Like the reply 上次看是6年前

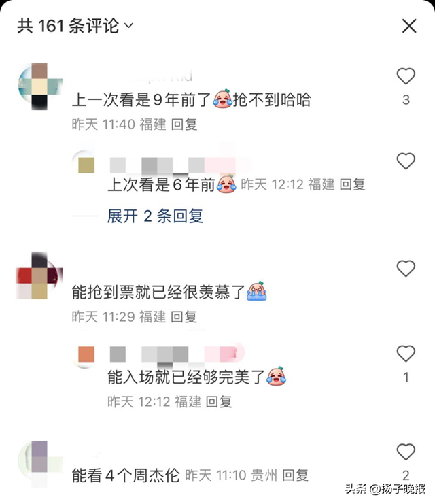point(406,161)
